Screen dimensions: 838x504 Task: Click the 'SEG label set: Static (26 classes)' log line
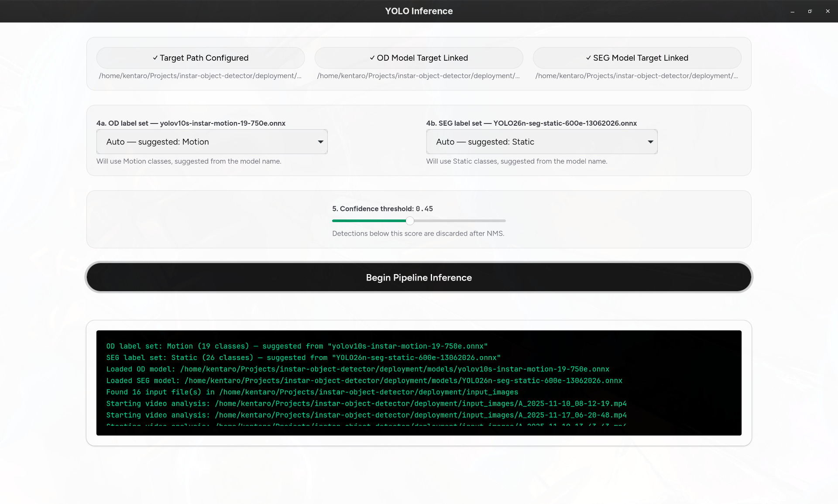[x=303, y=357]
